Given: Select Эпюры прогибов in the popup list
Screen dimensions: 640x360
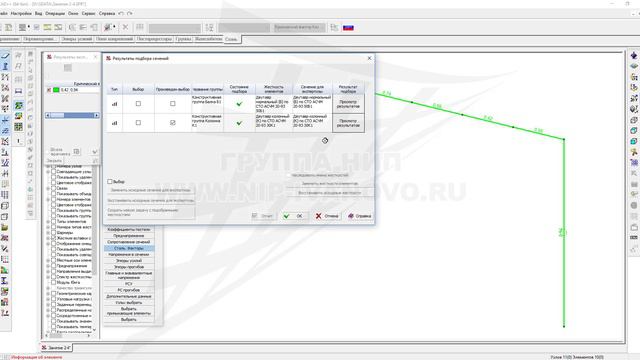Looking at the screenshot, I should [x=129, y=267].
